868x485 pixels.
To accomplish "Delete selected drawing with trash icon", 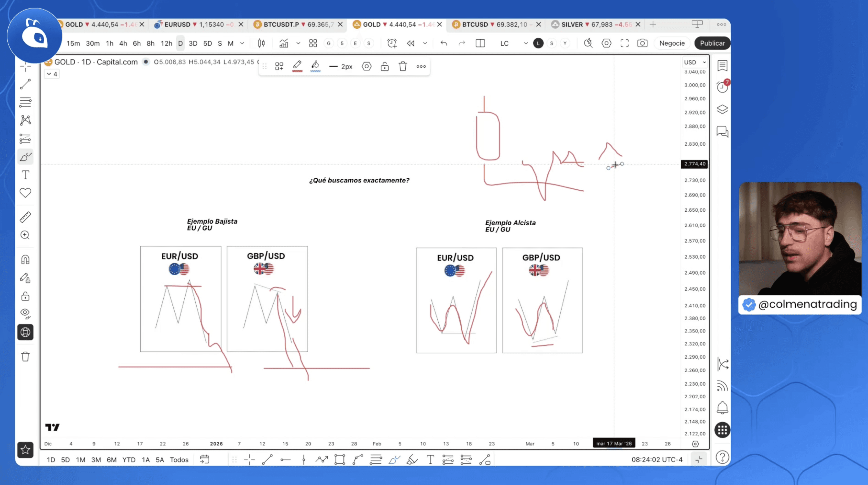I will [403, 66].
